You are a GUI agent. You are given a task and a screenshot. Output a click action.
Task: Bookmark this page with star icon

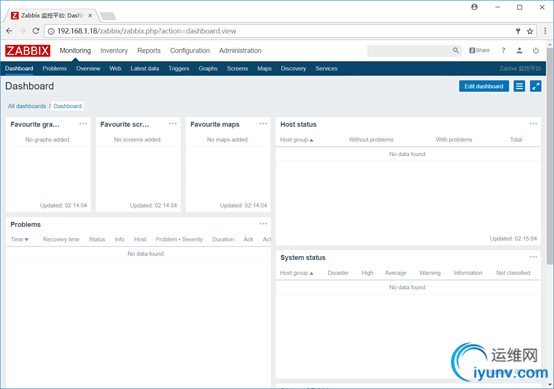point(530,31)
